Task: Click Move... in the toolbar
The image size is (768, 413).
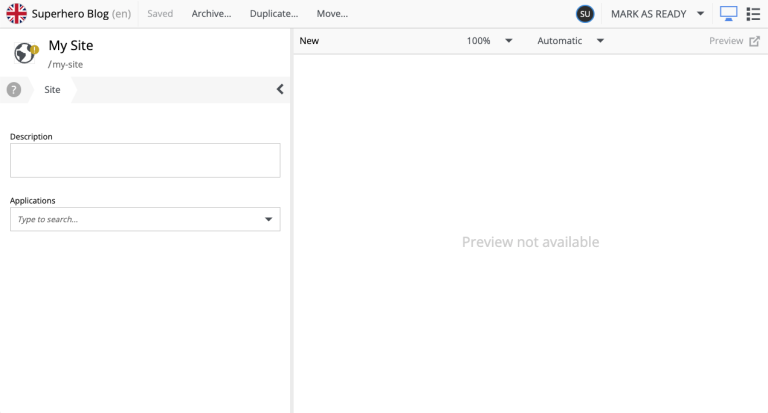Action: coord(331,14)
